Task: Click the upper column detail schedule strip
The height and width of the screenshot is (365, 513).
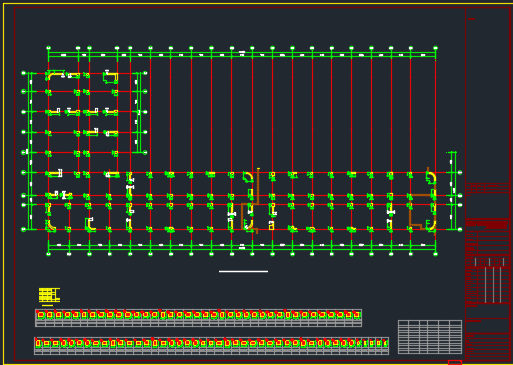Action: tap(198, 318)
